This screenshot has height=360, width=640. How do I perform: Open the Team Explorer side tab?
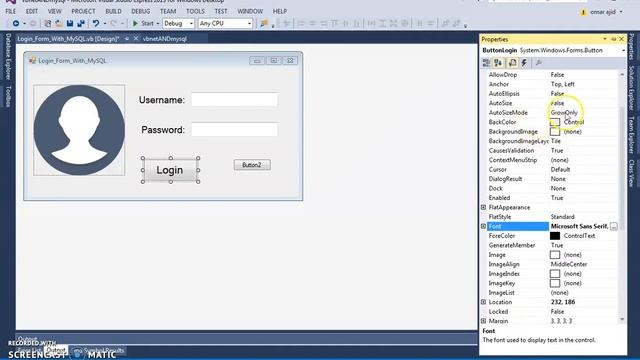pos(631,135)
